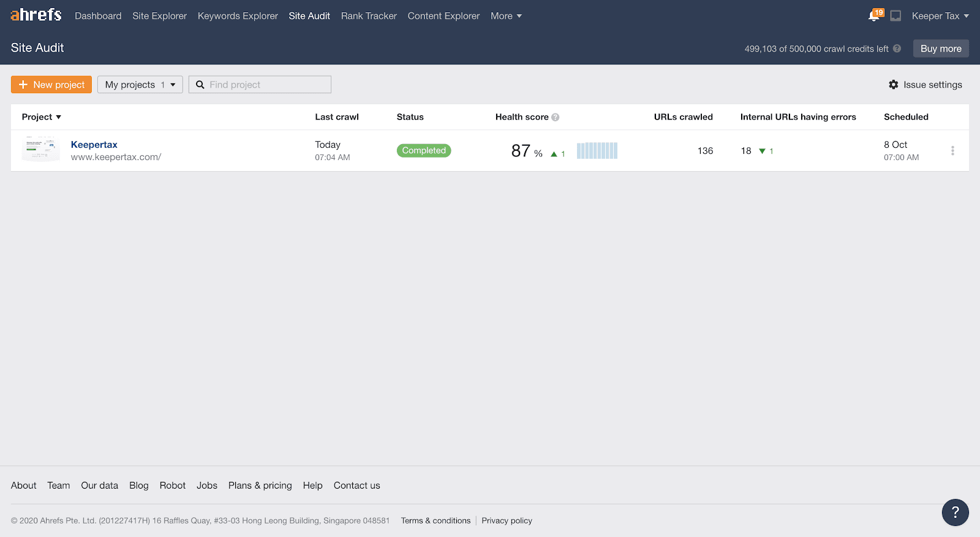Create a New project
Image resolution: width=980 pixels, height=537 pixels.
[x=51, y=85]
